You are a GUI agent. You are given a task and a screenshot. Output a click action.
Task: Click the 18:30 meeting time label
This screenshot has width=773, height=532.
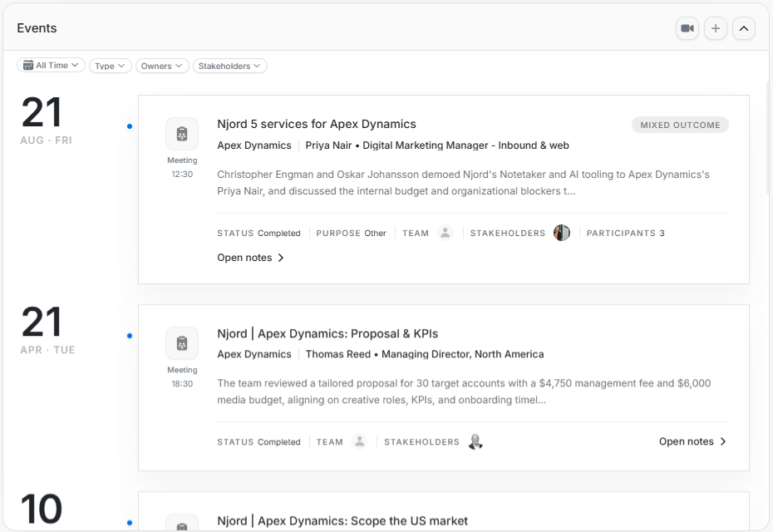[x=182, y=383]
